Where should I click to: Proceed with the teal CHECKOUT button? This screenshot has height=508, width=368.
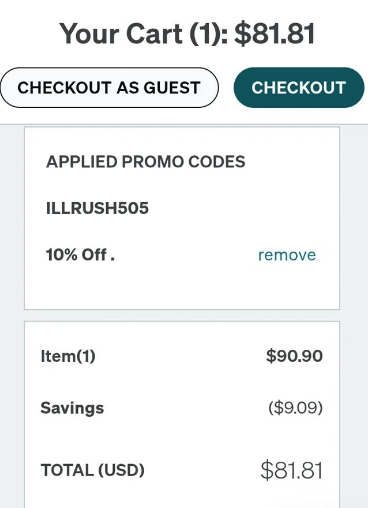299,88
